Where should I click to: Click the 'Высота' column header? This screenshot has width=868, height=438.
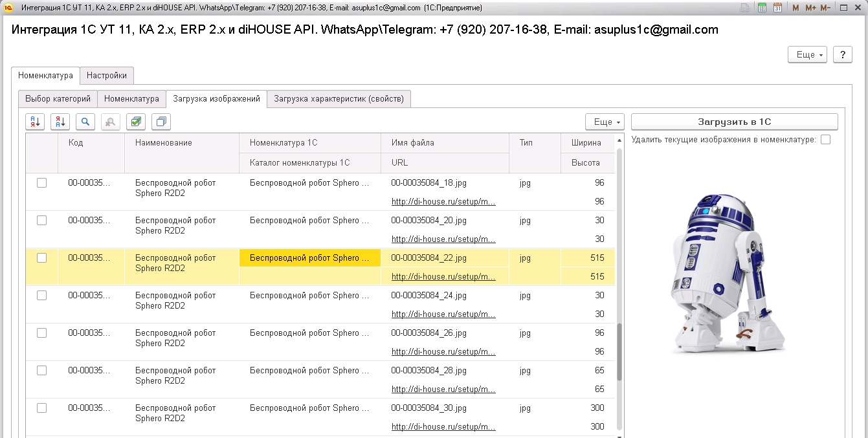588,163
